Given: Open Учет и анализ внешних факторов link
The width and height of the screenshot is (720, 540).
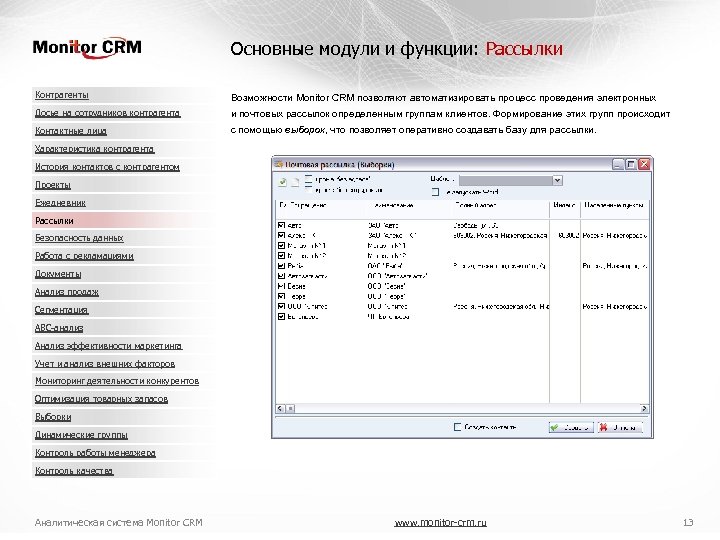Looking at the screenshot, I should 105,364.
